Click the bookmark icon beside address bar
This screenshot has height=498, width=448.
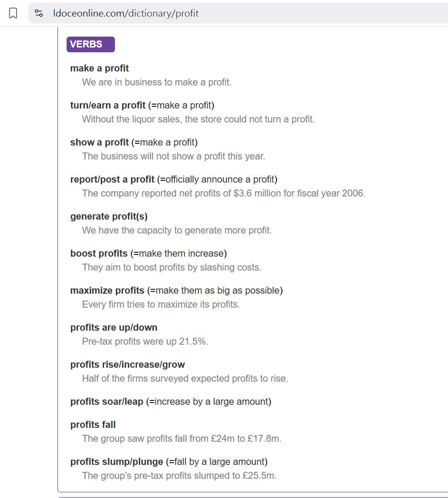[13, 13]
